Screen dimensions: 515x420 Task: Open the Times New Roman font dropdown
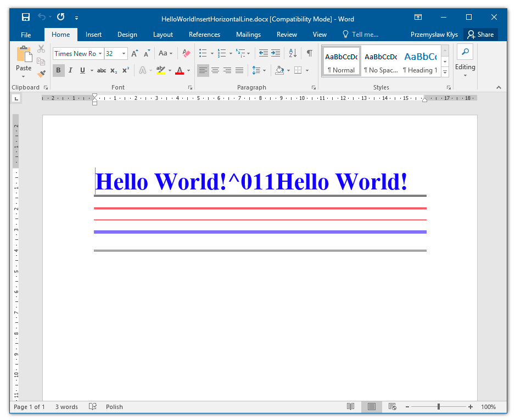tap(100, 54)
